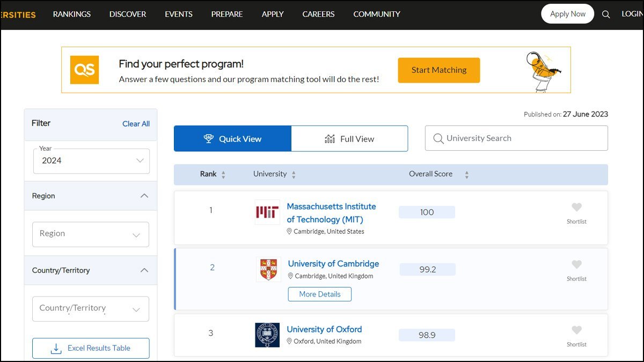
Task: Sort by Overall Score column arrows
Action: pyautogui.click(x=466, y=174)
